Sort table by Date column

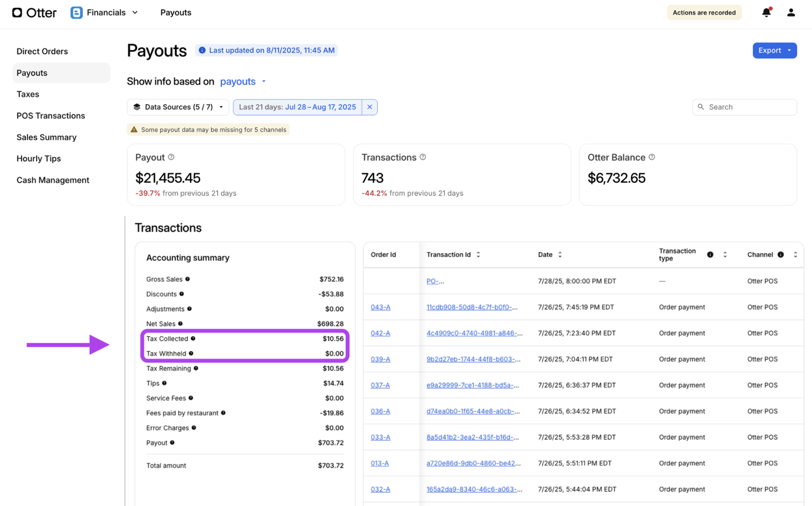(x=560, y=255)
